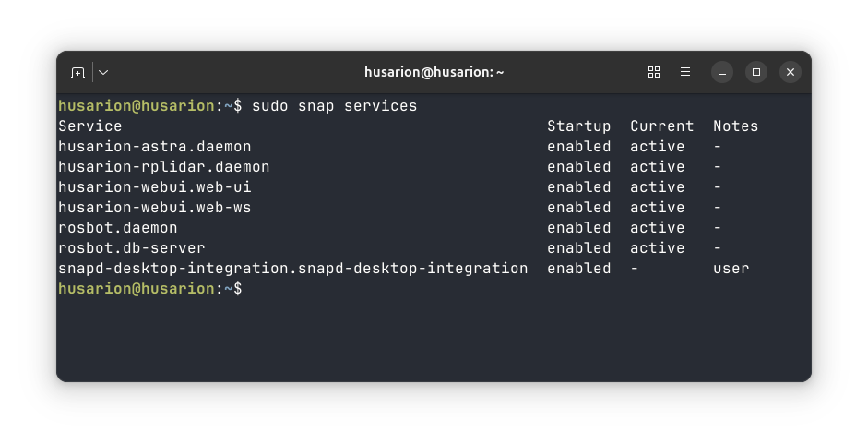Expand the new-tab dropdown arrow
The height and width of the screenshot is (444, 868).
pyautogui.click(x=102, y=72)
